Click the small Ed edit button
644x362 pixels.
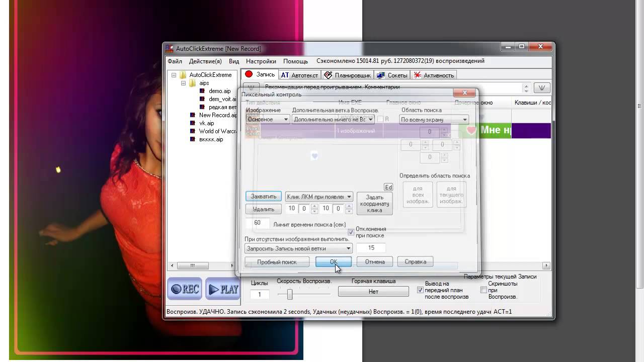pos(388,188)
